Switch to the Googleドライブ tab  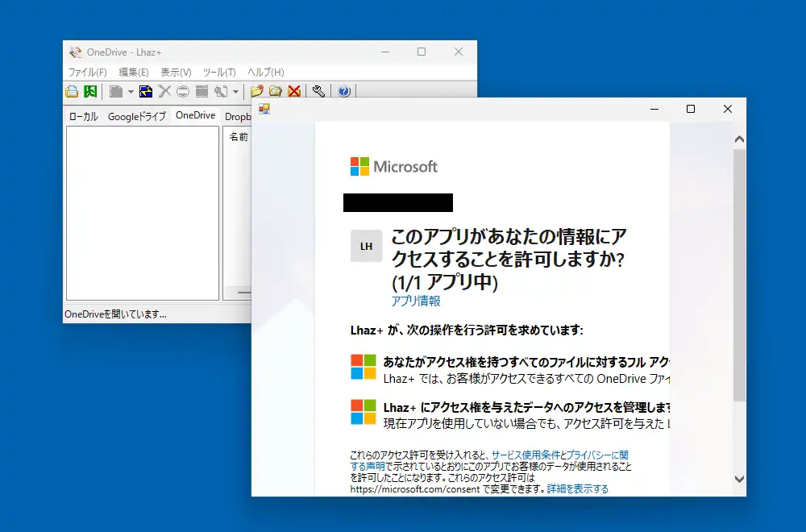tap(136, 116)
